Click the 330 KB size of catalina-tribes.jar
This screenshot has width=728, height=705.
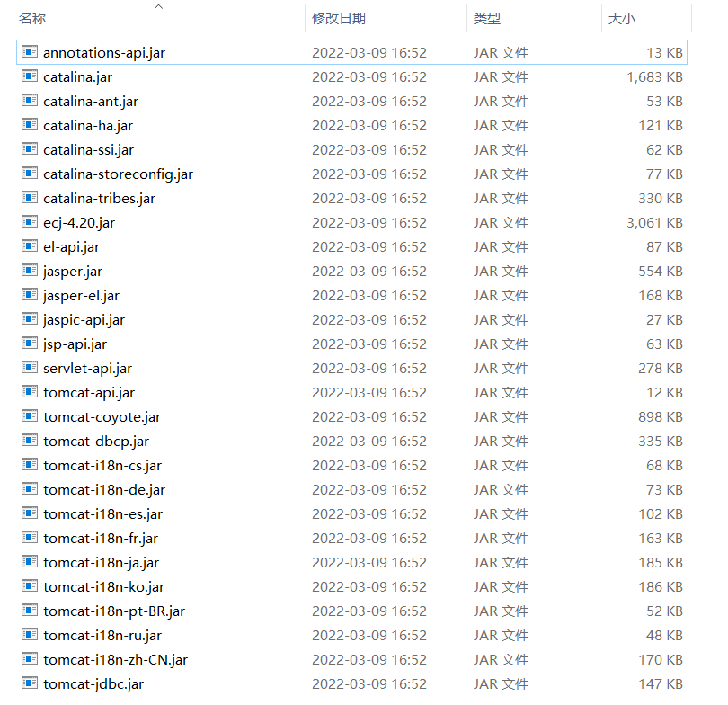(661, 199)
